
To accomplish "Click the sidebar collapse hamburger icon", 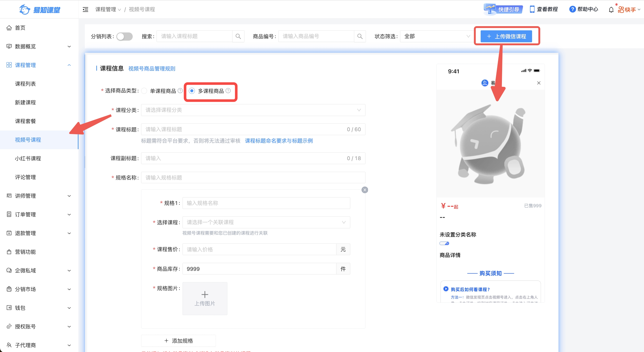I will click(x=86, y=10).
